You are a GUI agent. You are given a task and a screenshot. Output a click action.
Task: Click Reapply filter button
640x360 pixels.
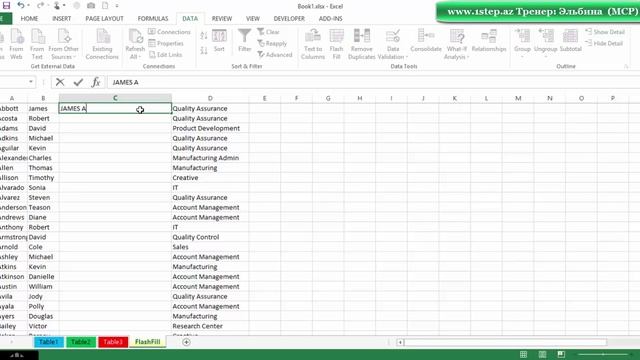pyautogui.click(x=272, y=43)
